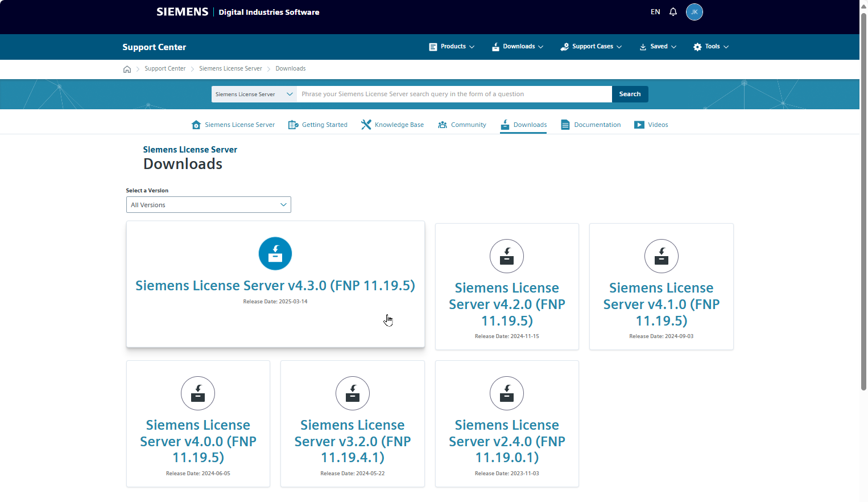
Task: Click the search query input field
Action: [454, 94]
